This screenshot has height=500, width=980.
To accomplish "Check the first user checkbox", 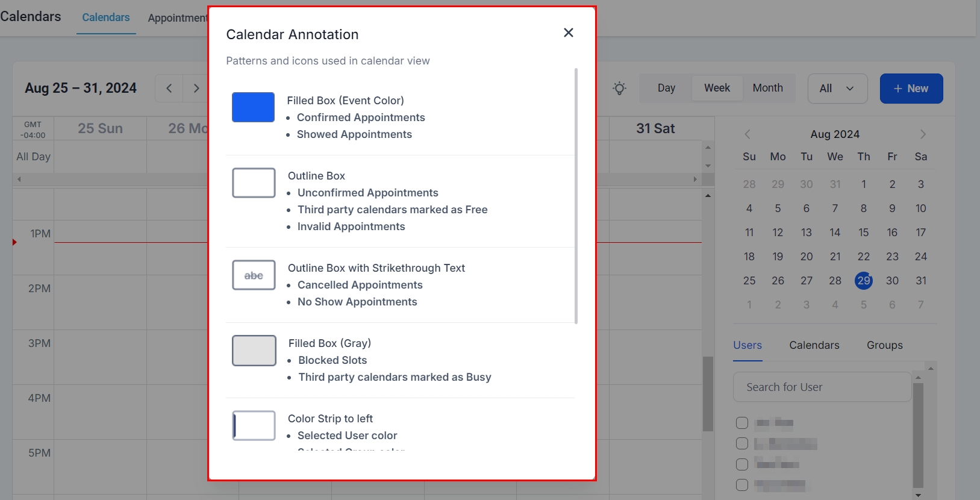I will (742, 423).
